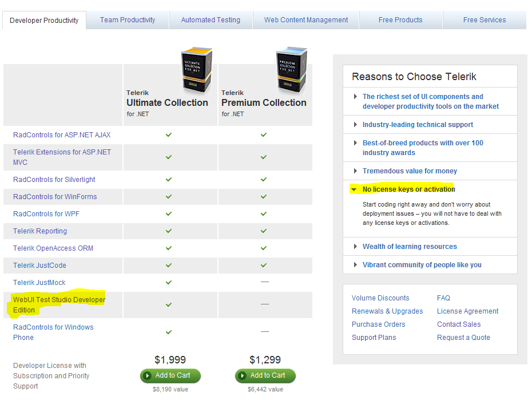532x400 pixels.
Task: Click Ultimate checkmark in Telerik Reporting row
Action: 169,231
